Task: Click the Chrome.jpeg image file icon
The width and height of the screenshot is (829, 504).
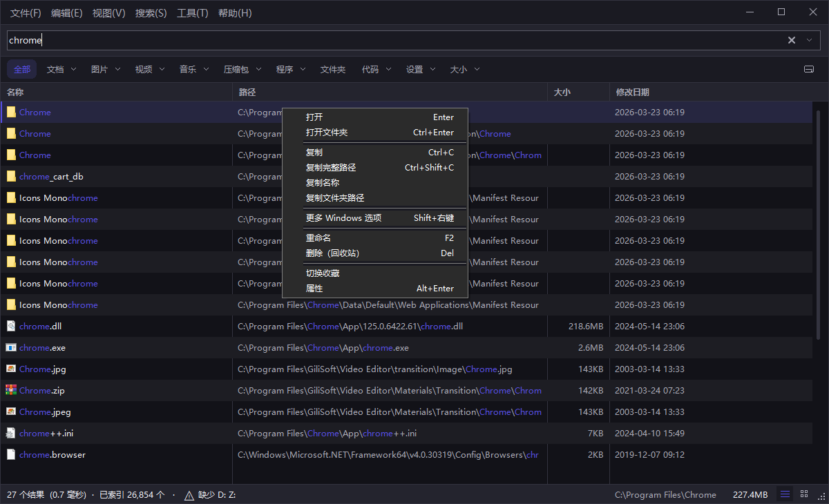Action: click(x=11, y=411)
